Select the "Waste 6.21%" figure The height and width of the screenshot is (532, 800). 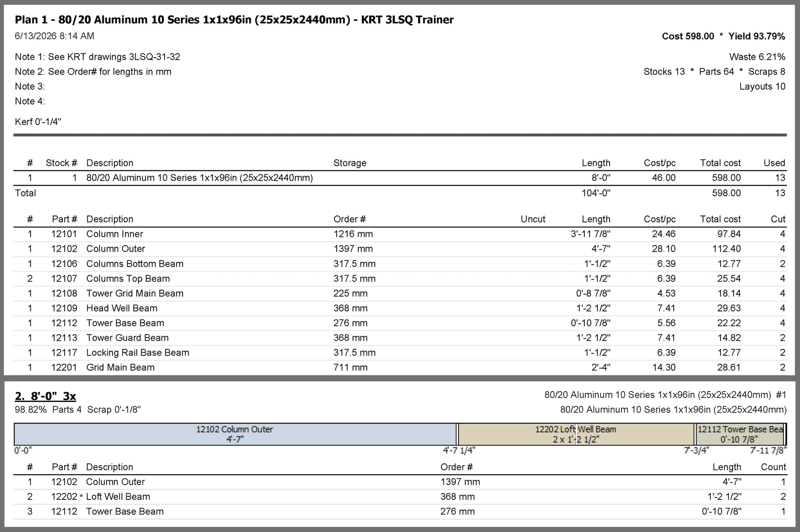pos(757,57)
